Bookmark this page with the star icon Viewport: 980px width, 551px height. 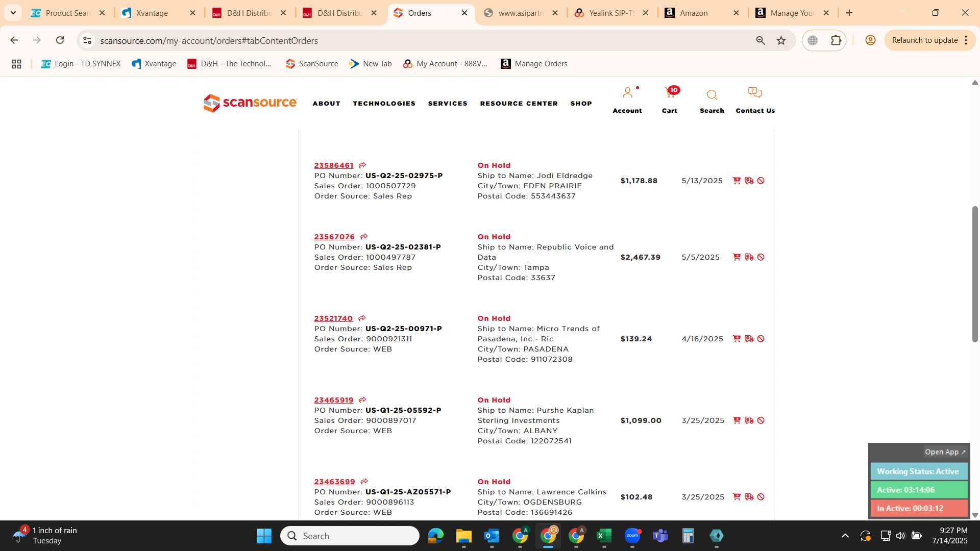click(x=781, y=40)
